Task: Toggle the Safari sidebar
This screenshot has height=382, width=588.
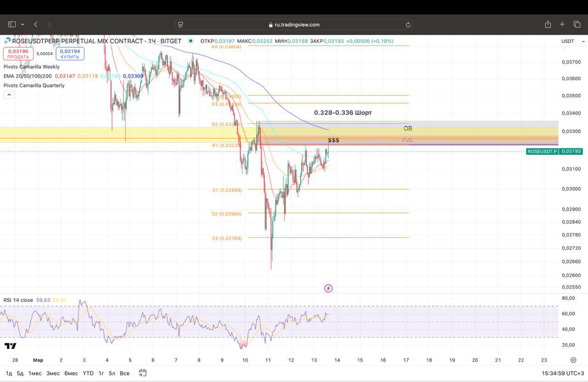Action: click(x=12, y=24)
